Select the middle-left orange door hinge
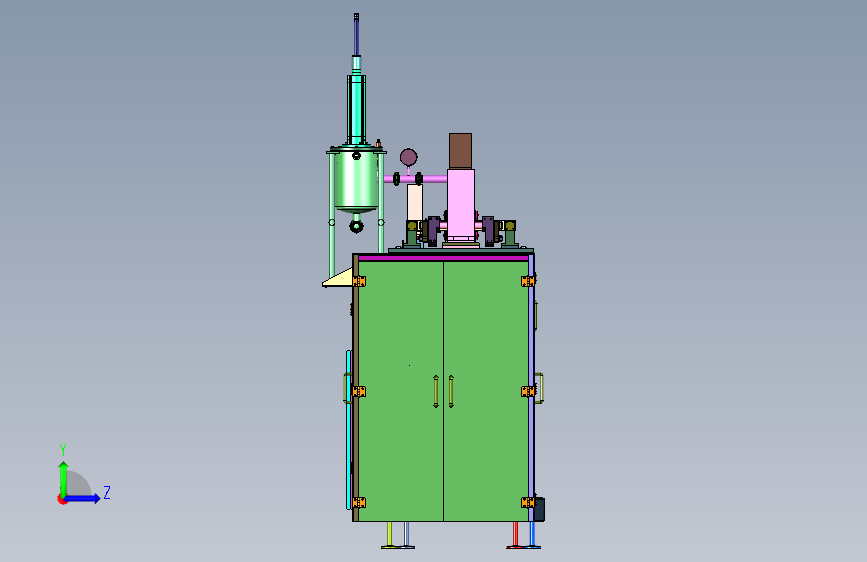The width and height of the screenshot is (867, 562). (x=359, y=392)
